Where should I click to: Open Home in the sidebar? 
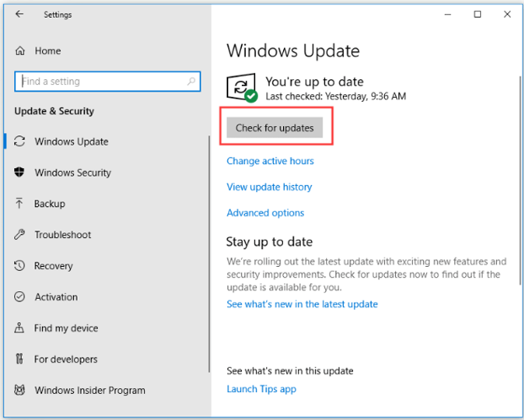[48, 51]
